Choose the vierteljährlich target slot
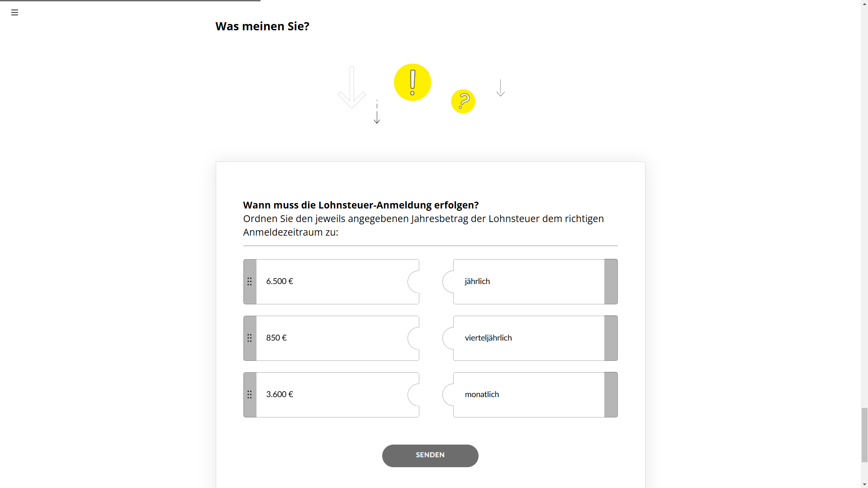 528,338
